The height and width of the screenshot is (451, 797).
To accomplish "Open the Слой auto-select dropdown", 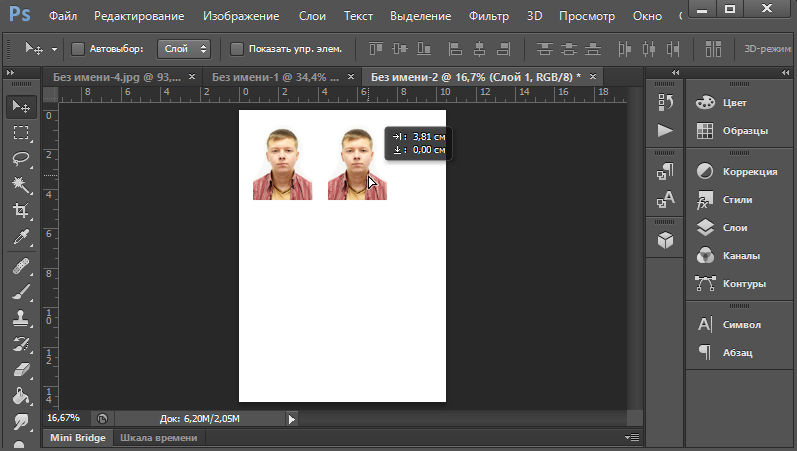I will point(184,48).
